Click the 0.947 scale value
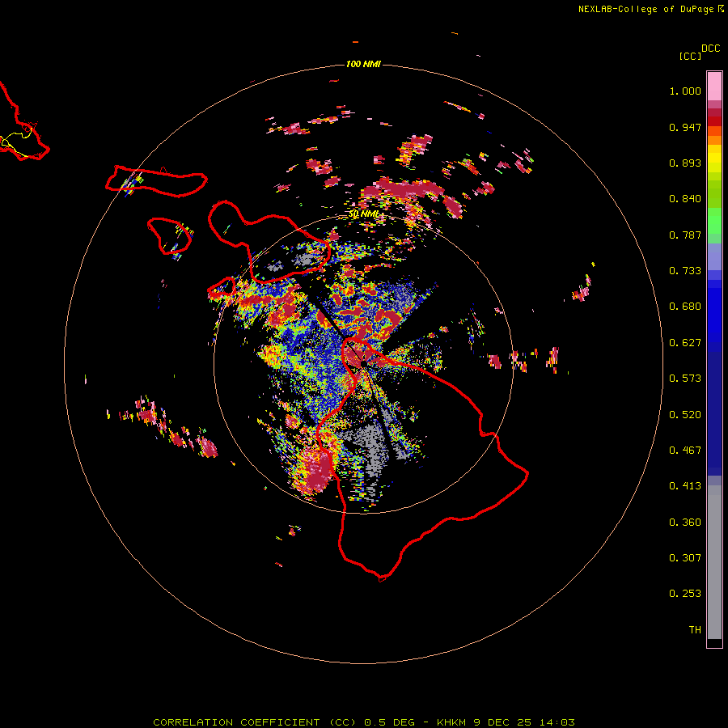The height and width of the screenshot is (728, 728). [x=685, y=127]
